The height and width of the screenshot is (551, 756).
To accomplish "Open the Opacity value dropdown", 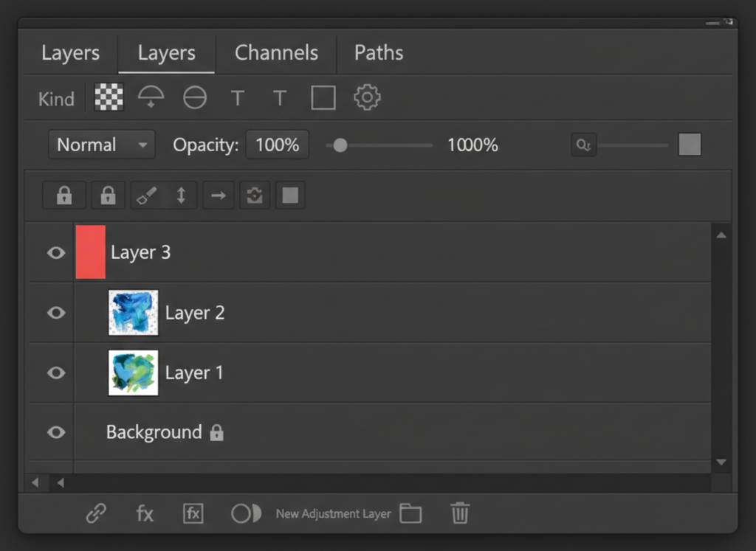I will coord(277,145).
